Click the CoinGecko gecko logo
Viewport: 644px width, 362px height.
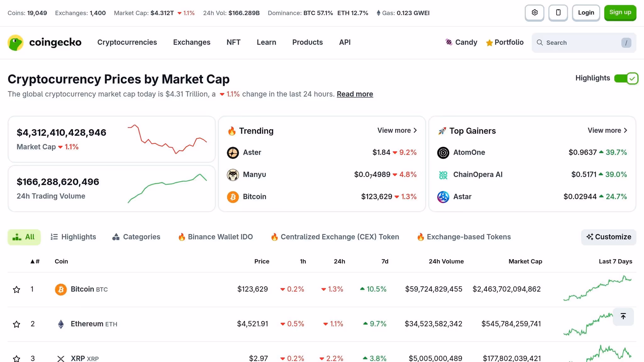[x=15, y=42]
